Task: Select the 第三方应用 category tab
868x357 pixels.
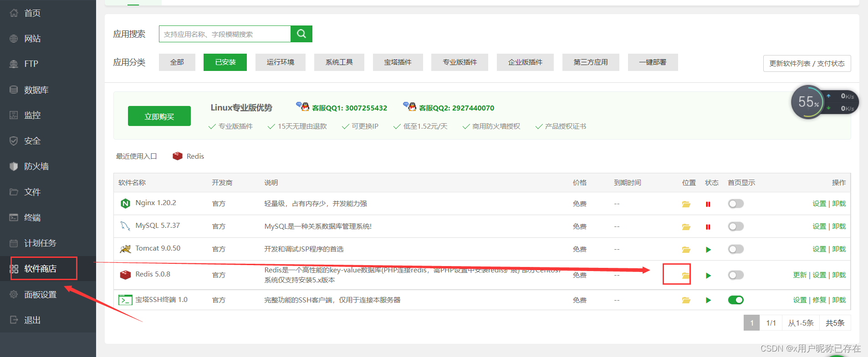Action: pos(591,62)
